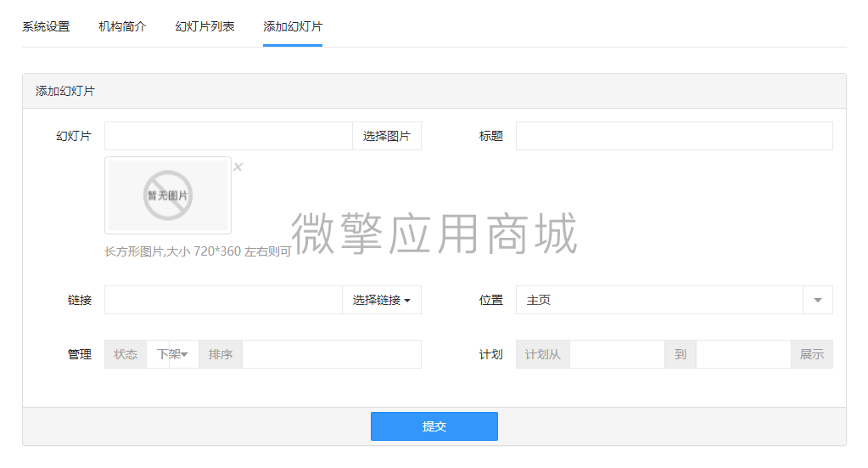868x468 pixels.
Task: Click the 计划从 addon label
Action: (543, 354)
